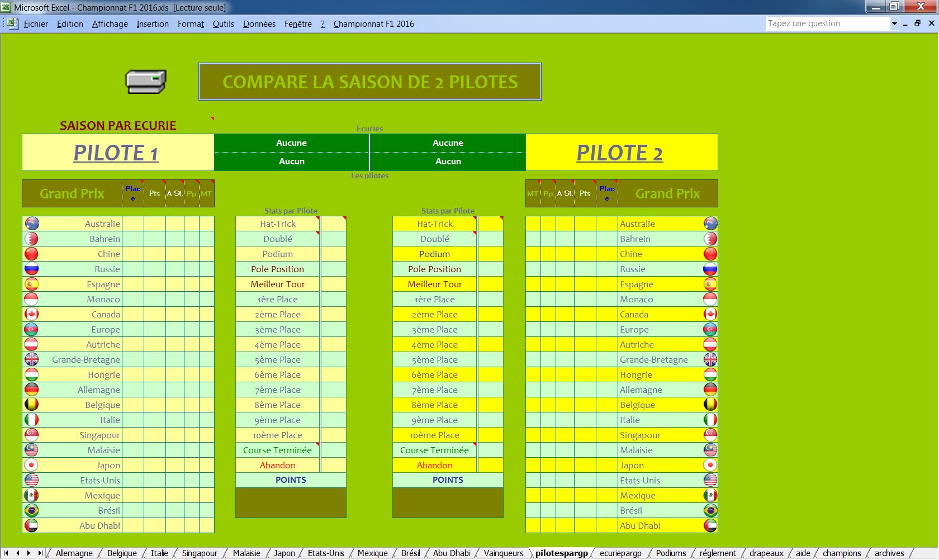
Task: Click the Germany flag in right list
Action: 710,390
